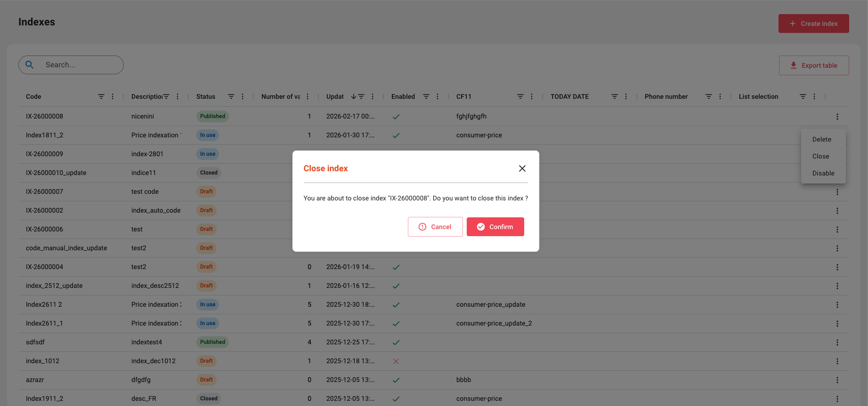
Task: Open actions menu for row IX-26000002
Action: (x=837, y=211)
